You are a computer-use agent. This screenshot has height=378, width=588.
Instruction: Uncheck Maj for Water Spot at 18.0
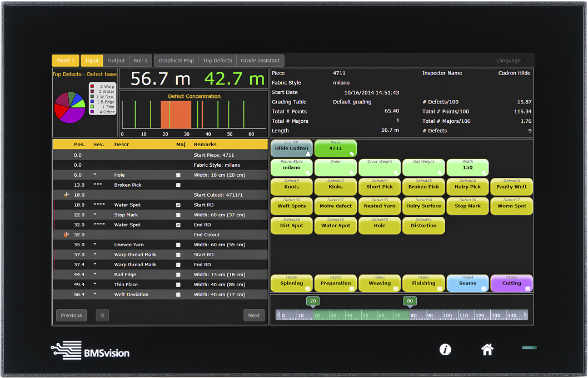(x=178, y=205)
